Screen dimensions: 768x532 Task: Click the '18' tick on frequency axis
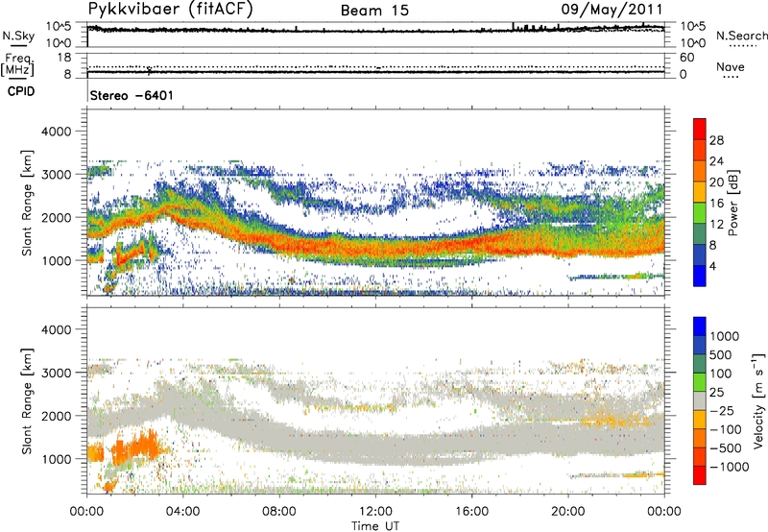coord(64,58)
